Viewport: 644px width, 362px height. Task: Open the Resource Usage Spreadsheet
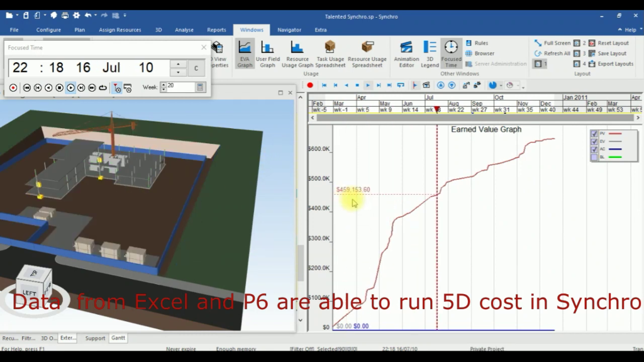pos(367,54)
